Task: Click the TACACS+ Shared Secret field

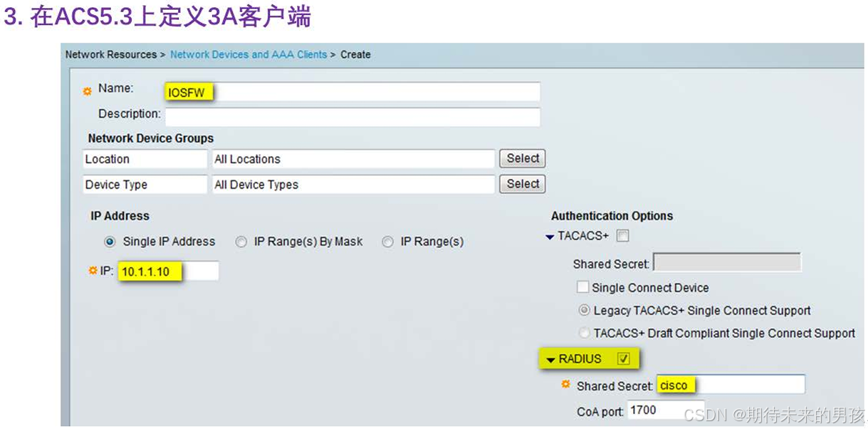Action: [727, 262]
